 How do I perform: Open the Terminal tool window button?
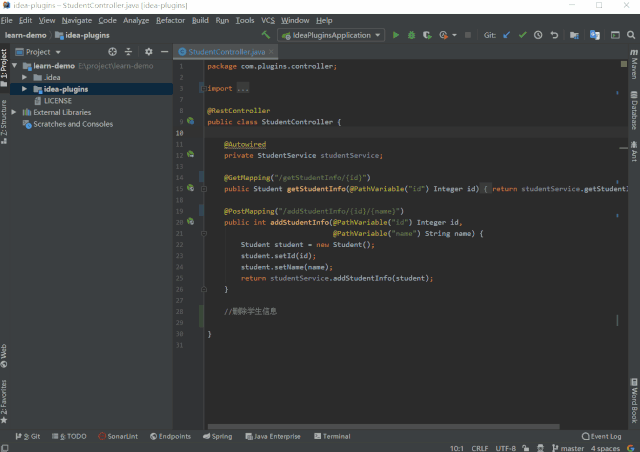tap(331, 436)
